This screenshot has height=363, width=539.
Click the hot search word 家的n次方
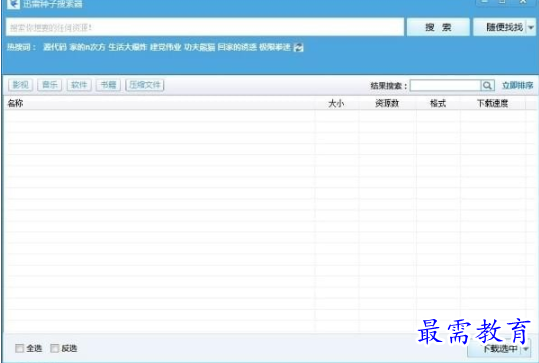[x=87, y=47]
